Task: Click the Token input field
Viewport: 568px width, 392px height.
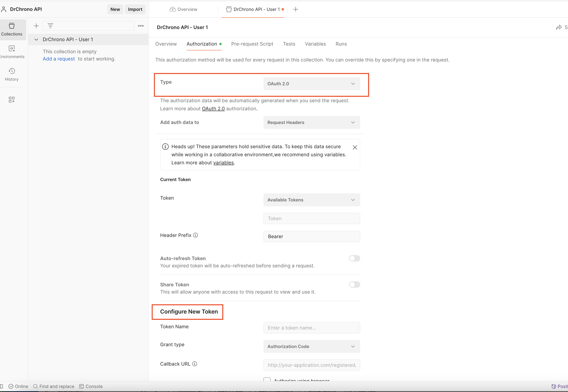Action: [311, 219]
